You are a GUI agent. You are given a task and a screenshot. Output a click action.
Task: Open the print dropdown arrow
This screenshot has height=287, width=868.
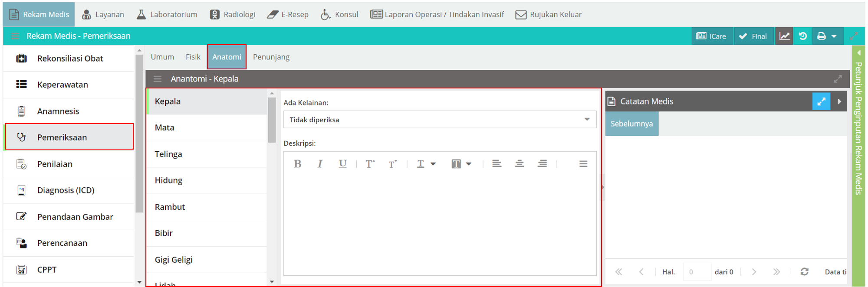[834, 36]
